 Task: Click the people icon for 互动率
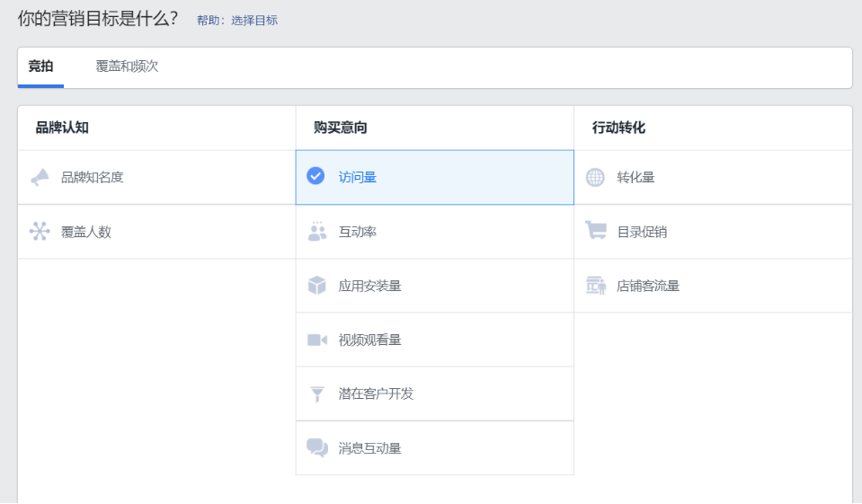317,232
